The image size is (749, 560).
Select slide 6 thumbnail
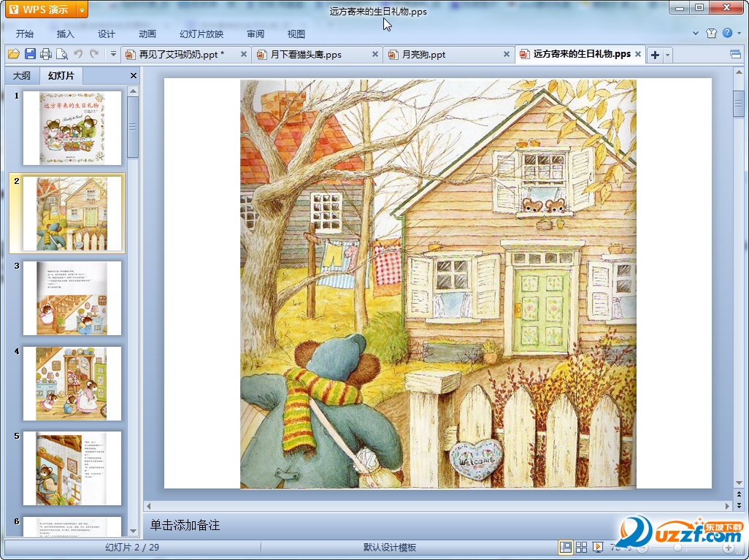pos(72,526)
